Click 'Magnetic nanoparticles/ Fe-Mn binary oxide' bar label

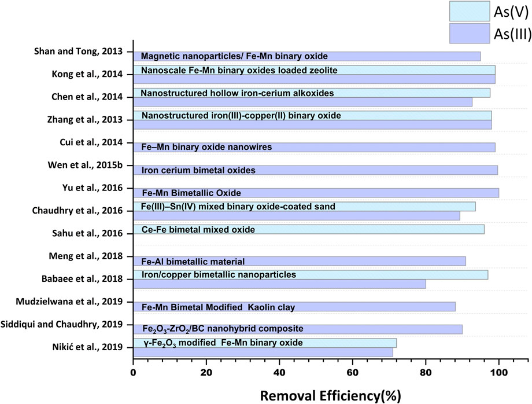[x=234, y=56]
